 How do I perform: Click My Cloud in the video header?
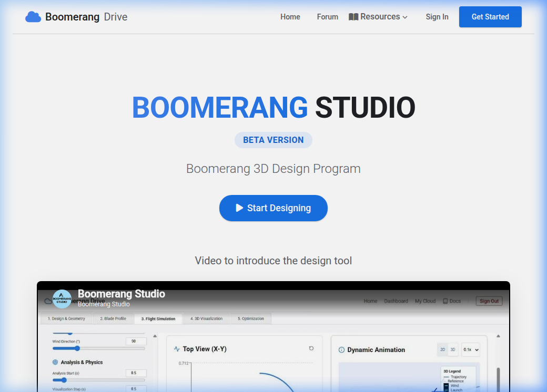pyautogui.click(x=426, y=301)
